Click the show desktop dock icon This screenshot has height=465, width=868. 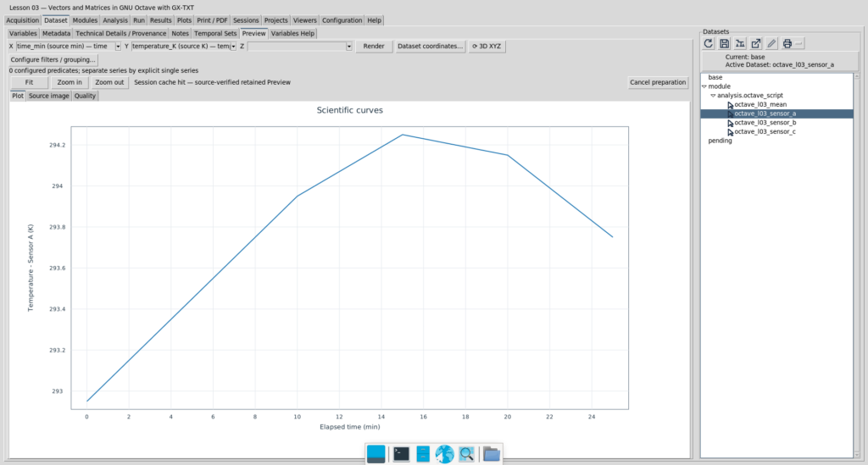[x=376, y=454]
